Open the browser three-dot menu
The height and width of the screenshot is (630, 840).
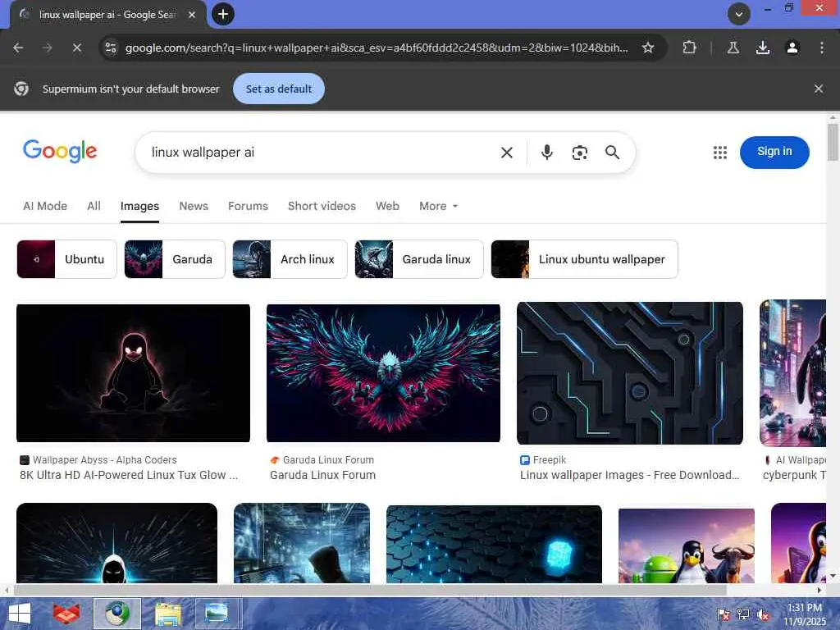pyautogui.click(x=821, y=48)
